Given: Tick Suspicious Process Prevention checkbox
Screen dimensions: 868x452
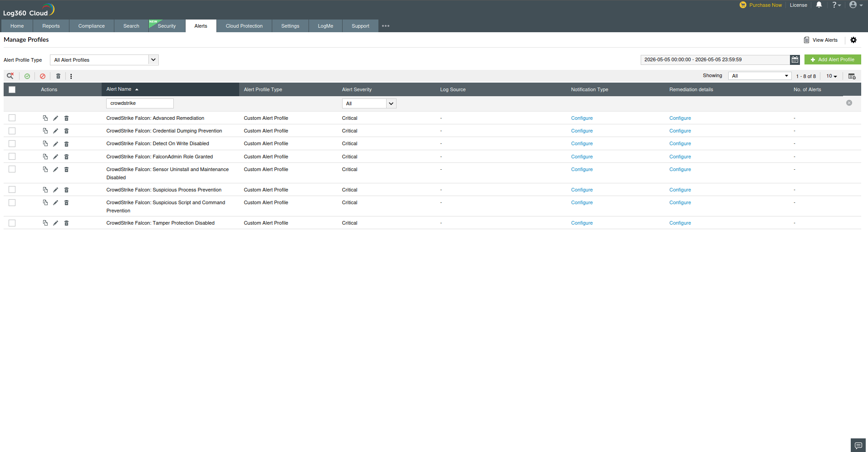Looking at the screenshot, I should (12, 189).
